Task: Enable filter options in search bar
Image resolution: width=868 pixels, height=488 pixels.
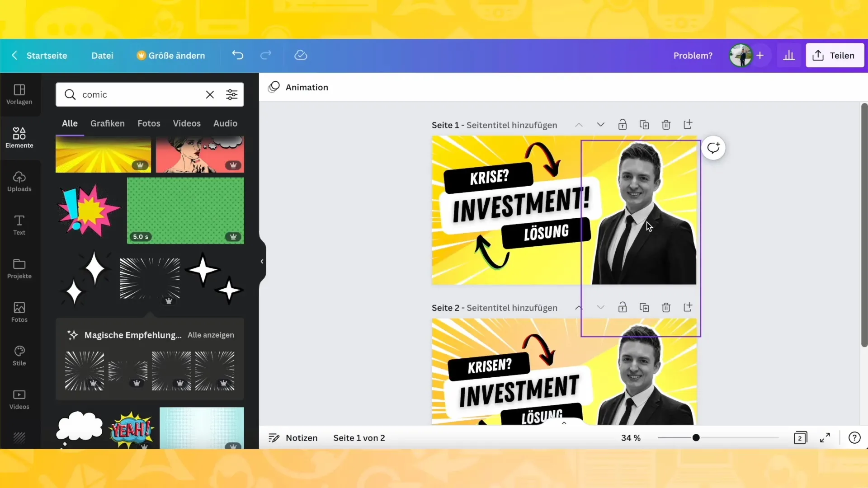Action: pos(232,94)
